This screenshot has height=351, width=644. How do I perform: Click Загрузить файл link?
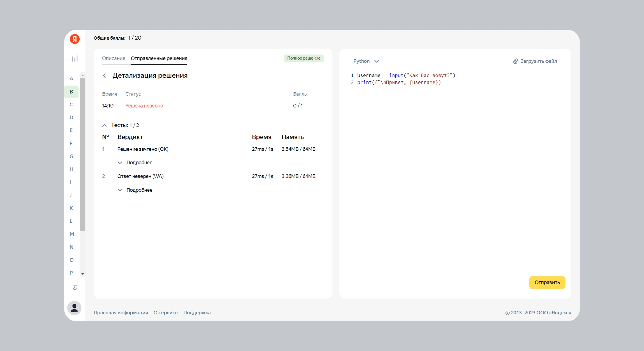pyautogui.click(x=538, y=61)
